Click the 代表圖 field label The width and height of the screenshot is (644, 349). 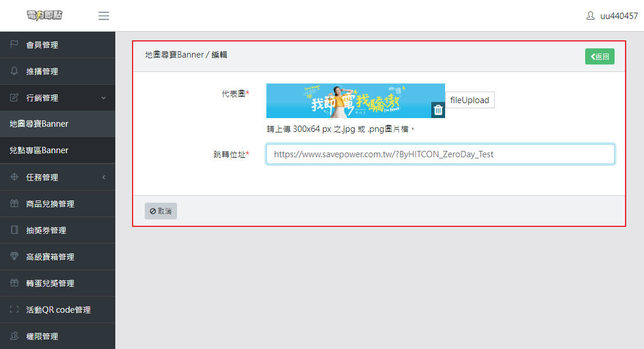235,94
